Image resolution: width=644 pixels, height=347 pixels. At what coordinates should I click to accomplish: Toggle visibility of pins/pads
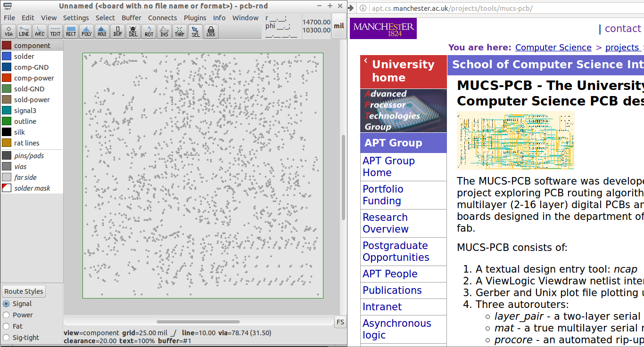click(x=7, y=156)
